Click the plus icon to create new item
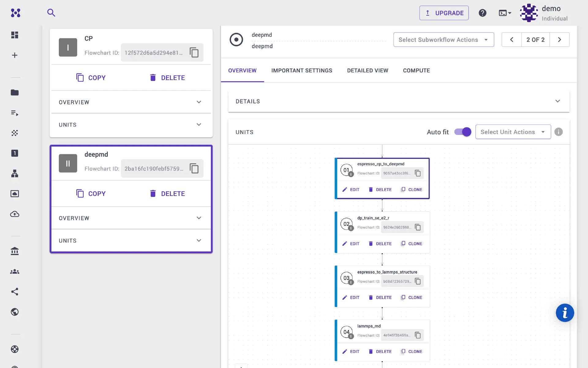The image size is (588, 368). point(14,55)
